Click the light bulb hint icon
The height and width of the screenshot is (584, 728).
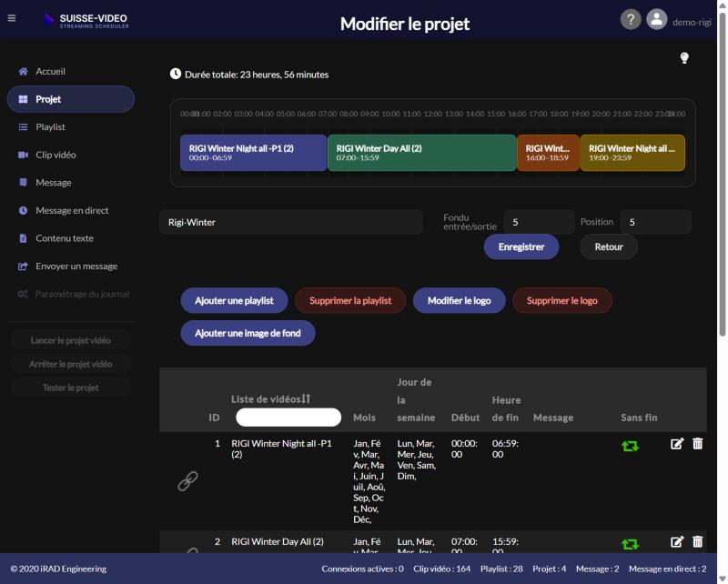[x=684, y=58]
